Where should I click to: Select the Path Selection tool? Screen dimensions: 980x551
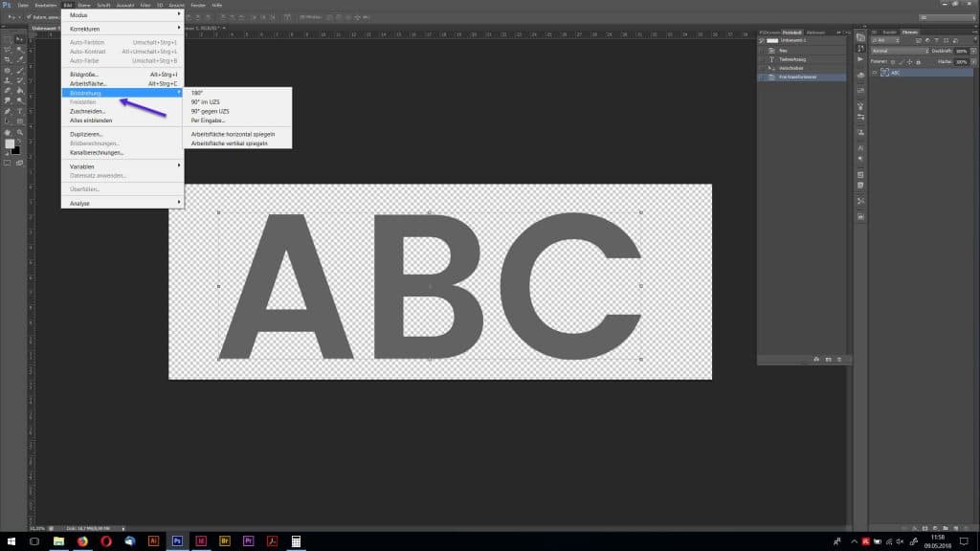(x=7, y=121)
